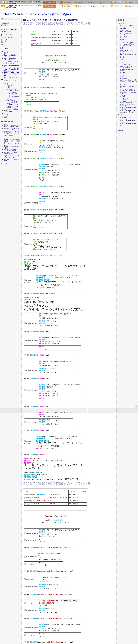Click ここを編集 under update history
The image size is (138, 644).
pos(120,131)
